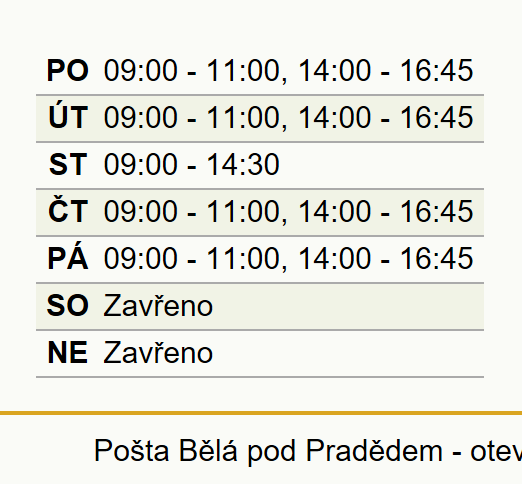Click Monday's hours 09:00 - 11:00, 14:00 - 16:45

(288, 71)
